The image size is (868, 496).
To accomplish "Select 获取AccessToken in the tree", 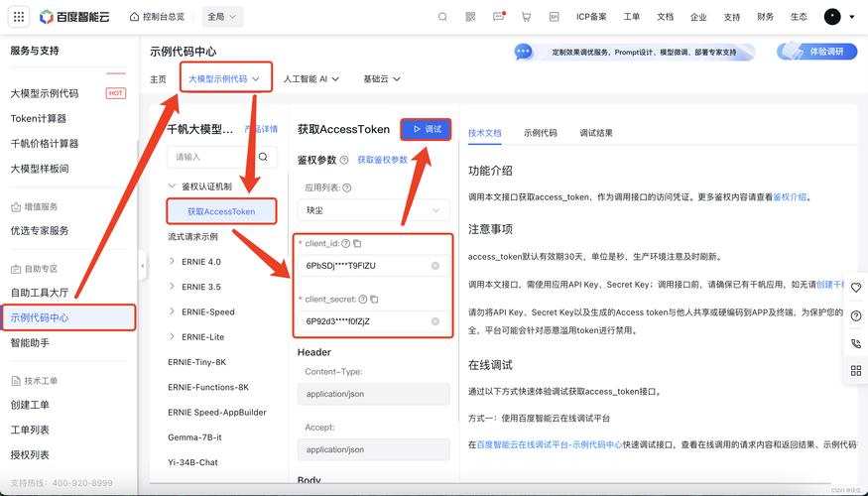I will pos(221,211).
